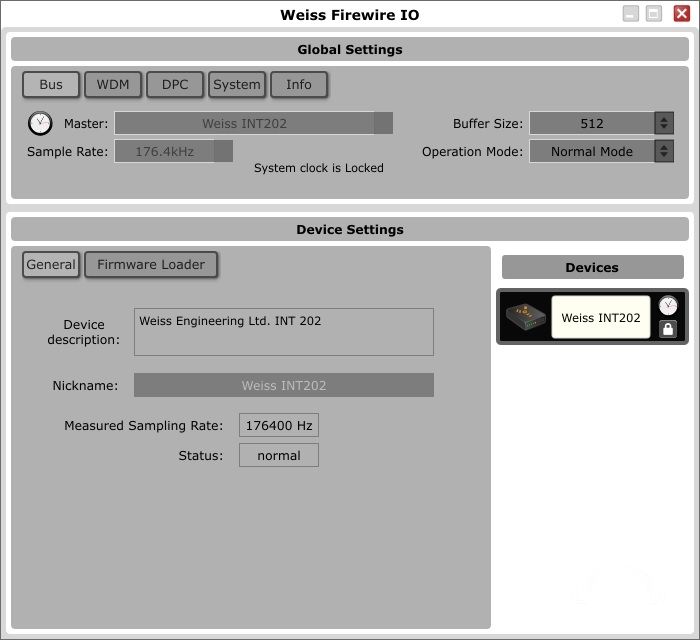Click the master clock icon beside Master label
The height and width of the screenshot is (640, 700).
tap(40, 123)
